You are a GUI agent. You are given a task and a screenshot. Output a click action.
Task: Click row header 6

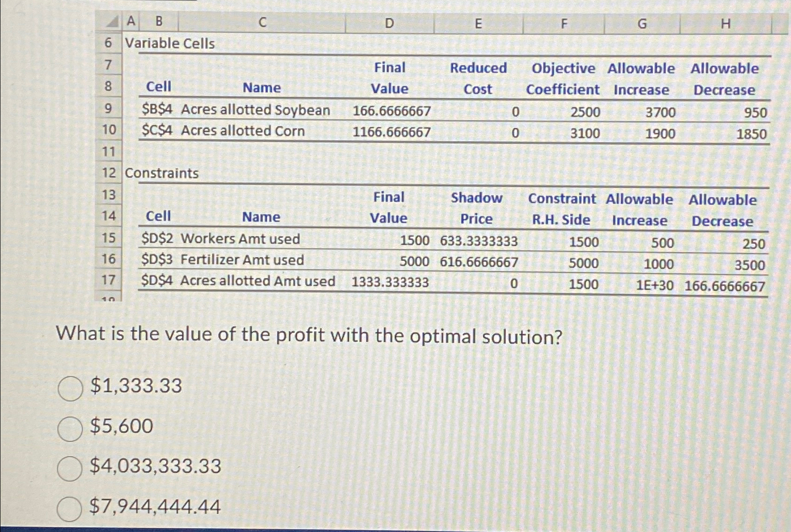109,43
